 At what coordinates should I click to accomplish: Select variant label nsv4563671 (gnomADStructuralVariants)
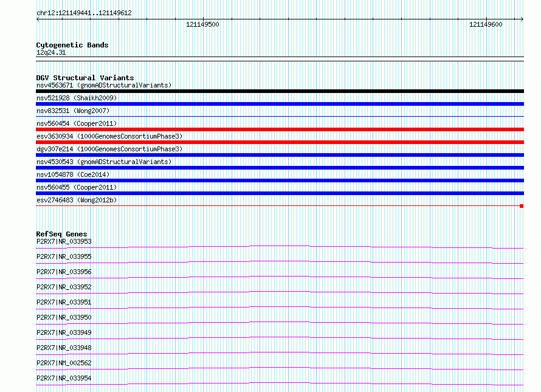pyautogui.click(x=104, y=85)
